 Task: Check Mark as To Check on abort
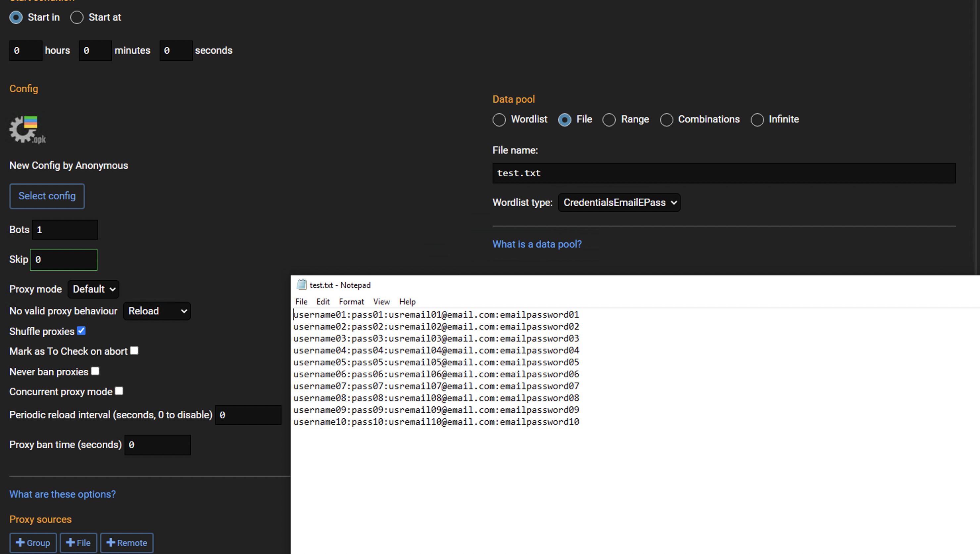point(134,350)
